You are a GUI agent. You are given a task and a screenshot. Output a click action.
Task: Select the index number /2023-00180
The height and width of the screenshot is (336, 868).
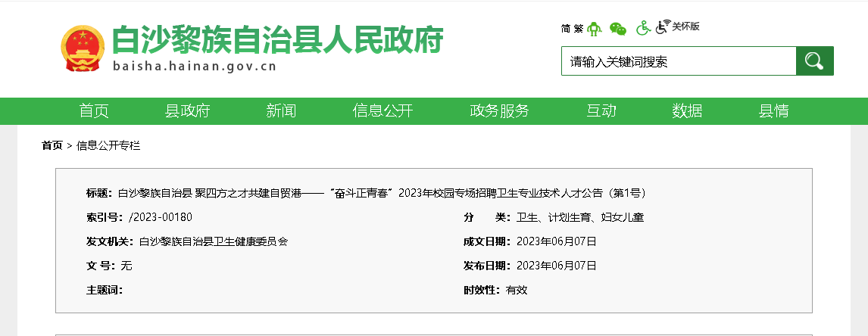pyautogui.click(x=161, y=217)
